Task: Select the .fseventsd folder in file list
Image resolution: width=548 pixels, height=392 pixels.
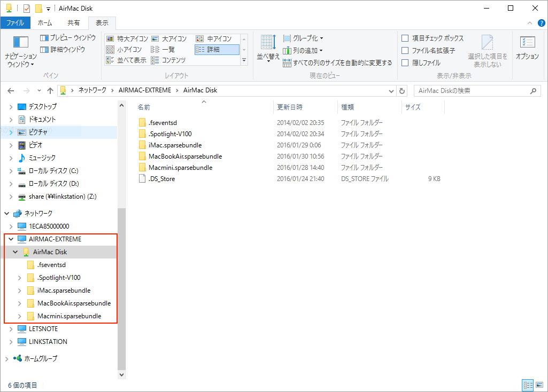Action: click(x=163, y=123)
